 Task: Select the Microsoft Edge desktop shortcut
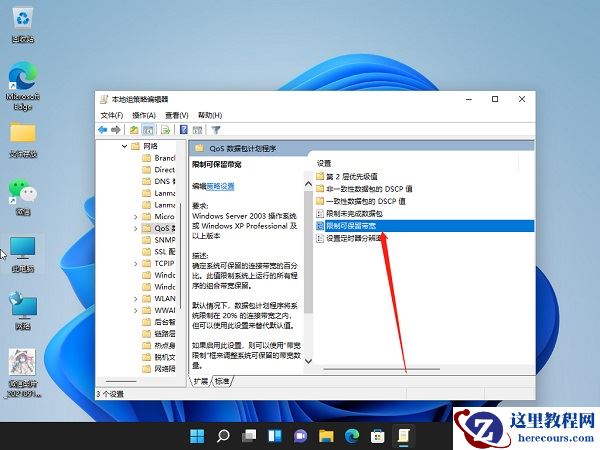(23, 86)
